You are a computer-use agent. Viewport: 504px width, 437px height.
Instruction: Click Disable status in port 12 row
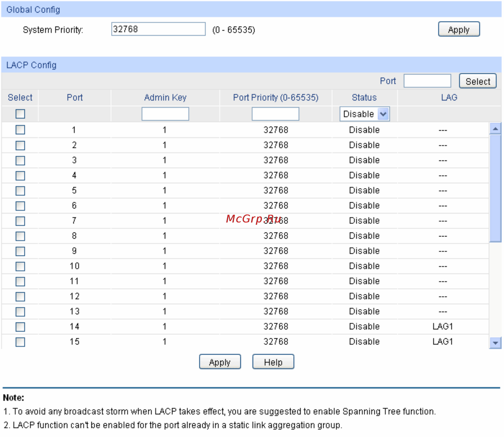tap(364, 296)
